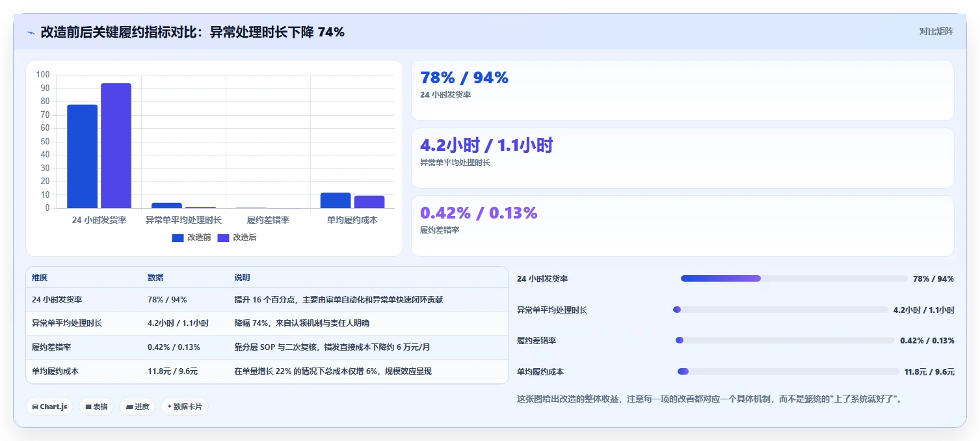Toggle the 改造后 legend entry
This screenshot has width=980, height=441.
(x=237, y=237)
